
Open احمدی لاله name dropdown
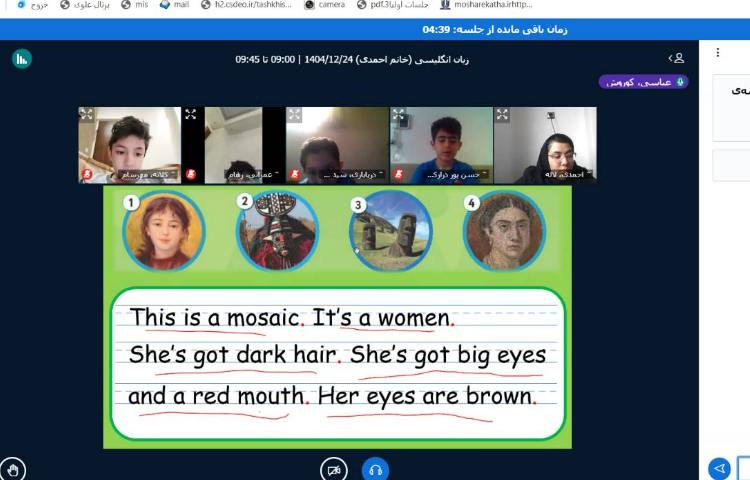coord(566,175)
